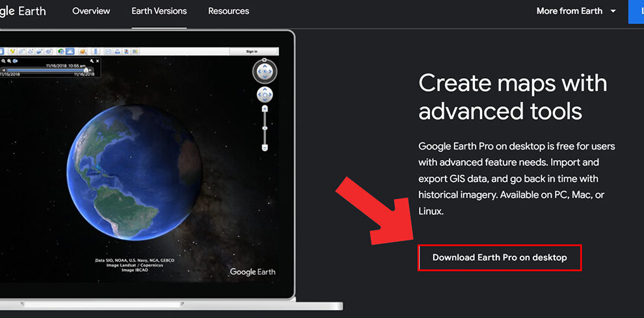The image size is (644, 318).
Task: Click the Record a Tour icon
Action: point(49,51)
